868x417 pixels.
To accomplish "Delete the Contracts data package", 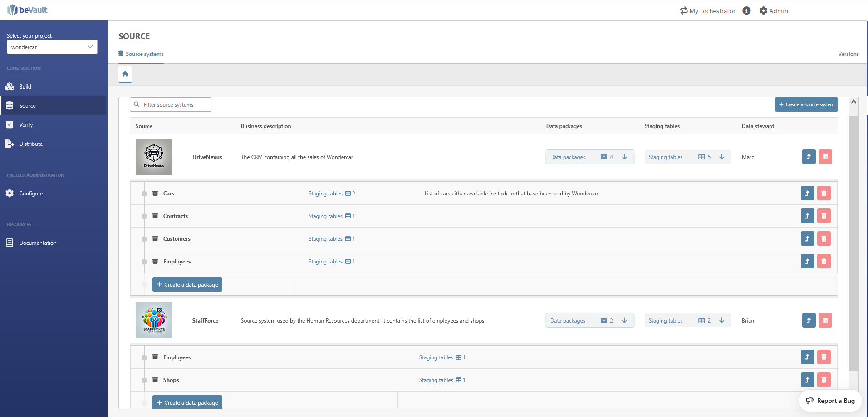I will tap(824, 216).
